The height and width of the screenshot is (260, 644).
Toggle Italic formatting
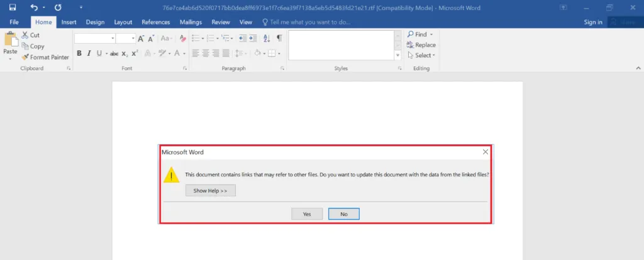(89, 53)
